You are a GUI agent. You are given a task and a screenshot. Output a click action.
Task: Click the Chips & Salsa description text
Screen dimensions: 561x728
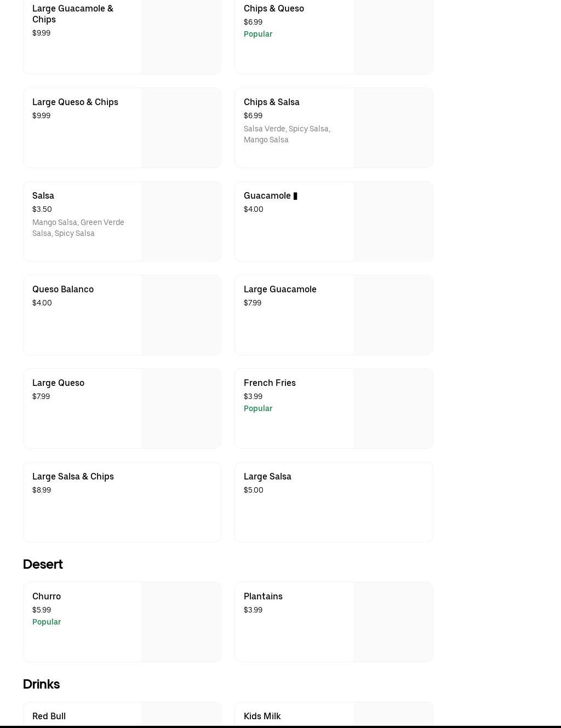[287, 134]
